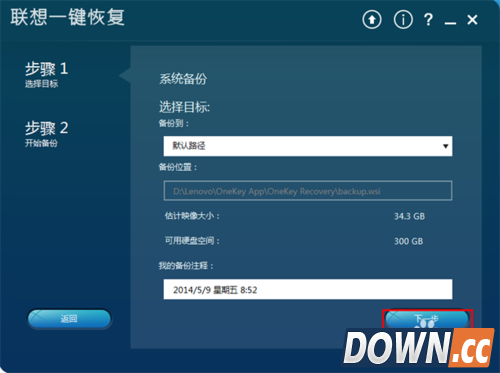Viewport: 500px width, 373px height.
Task: Click the 下一步 button
Action: tap(427, 319)
